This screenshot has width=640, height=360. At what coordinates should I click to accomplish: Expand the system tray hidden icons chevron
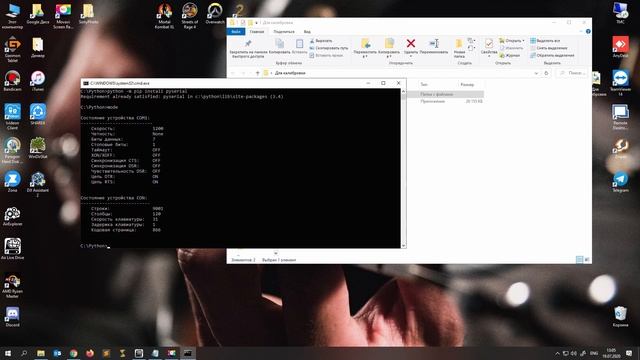(x=557, y=353)
